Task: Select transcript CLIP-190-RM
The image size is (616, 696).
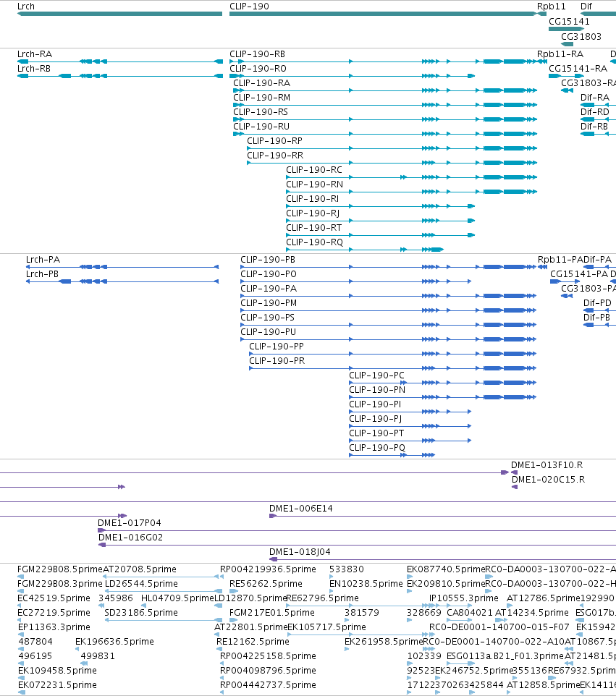Action: point(261,98)
